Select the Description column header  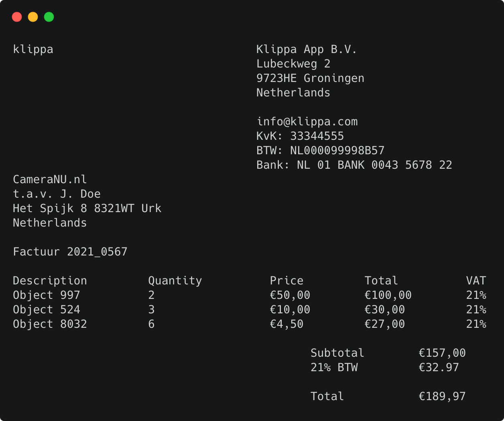(x=50, y=280)
